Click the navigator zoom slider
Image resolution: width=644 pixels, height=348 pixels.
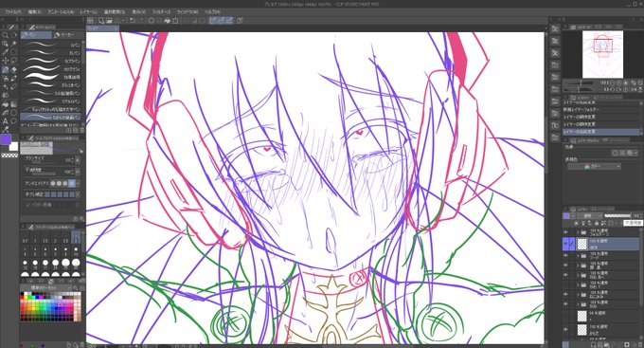coord(580,82)
